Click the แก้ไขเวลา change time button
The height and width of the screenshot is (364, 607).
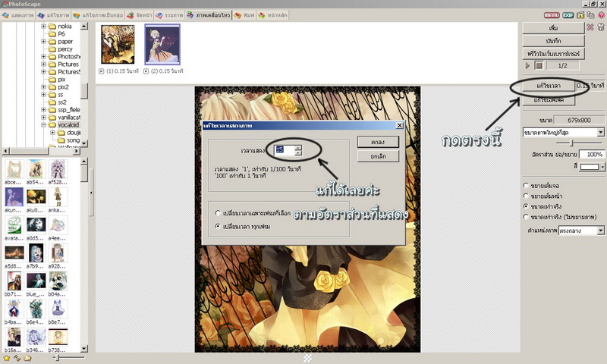pyautogui.click(x=549, y=86)
